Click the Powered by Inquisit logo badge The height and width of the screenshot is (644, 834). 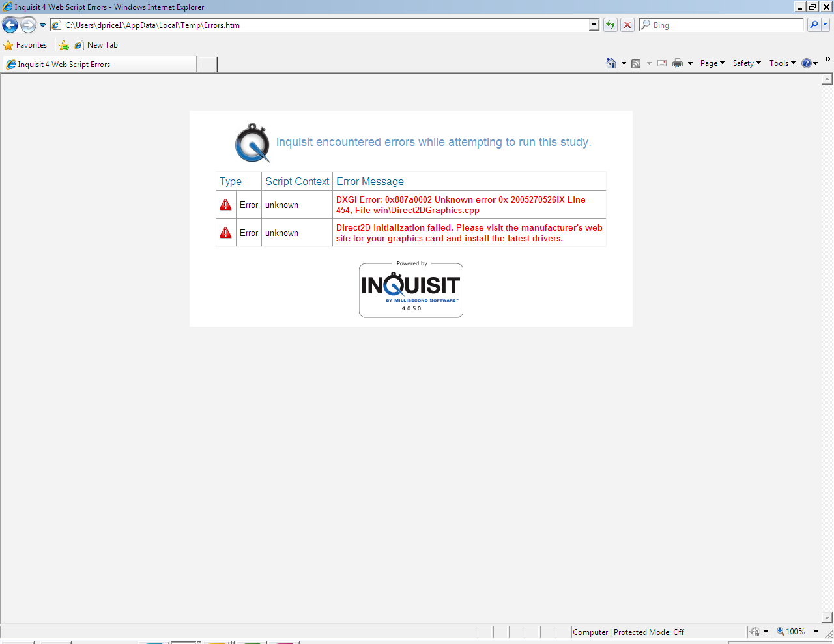pyautogui.click(x=411, y=289)
